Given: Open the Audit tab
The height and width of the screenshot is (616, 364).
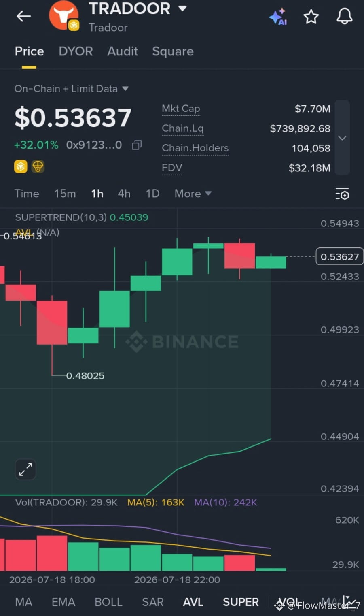Looking at the screenshot, I should [x=122, y=51].
